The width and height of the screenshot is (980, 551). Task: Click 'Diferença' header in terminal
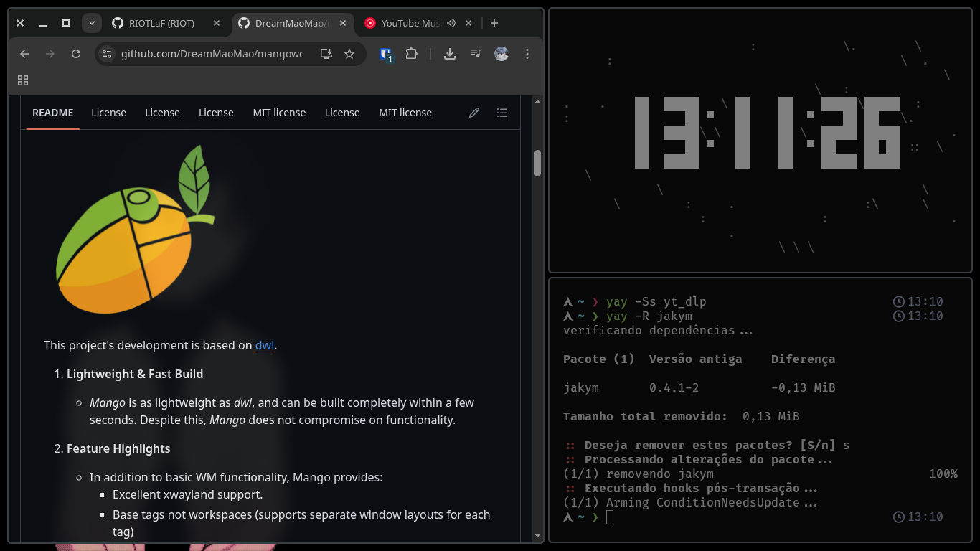tap(804, 359)
